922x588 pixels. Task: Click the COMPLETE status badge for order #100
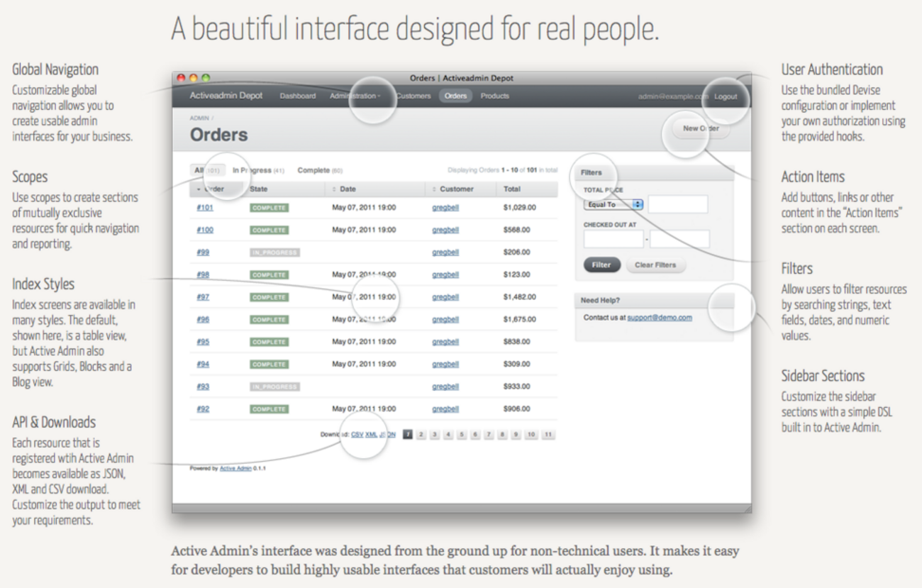[x=269, y=230]
